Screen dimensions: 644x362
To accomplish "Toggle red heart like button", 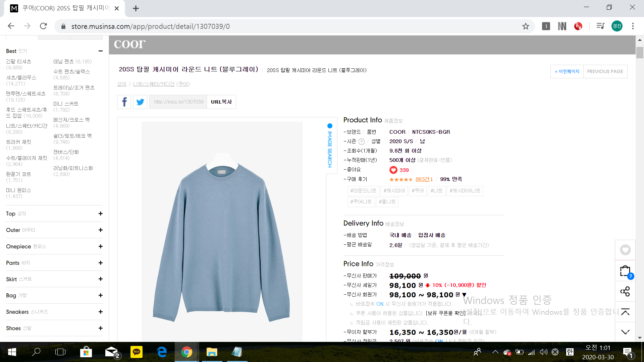I will point(393,170).
